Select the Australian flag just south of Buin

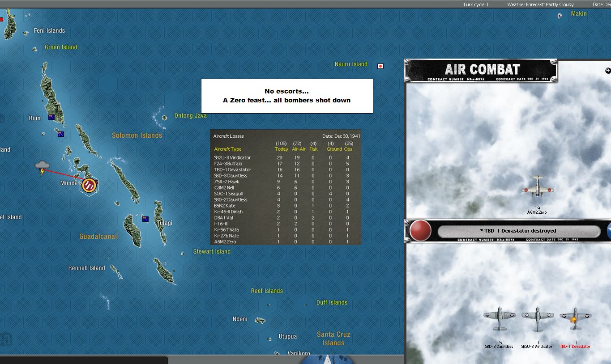61,134
